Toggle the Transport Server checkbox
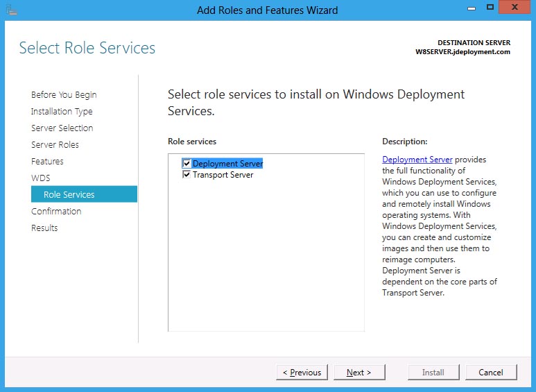536x392 pixels. [187, 175]
